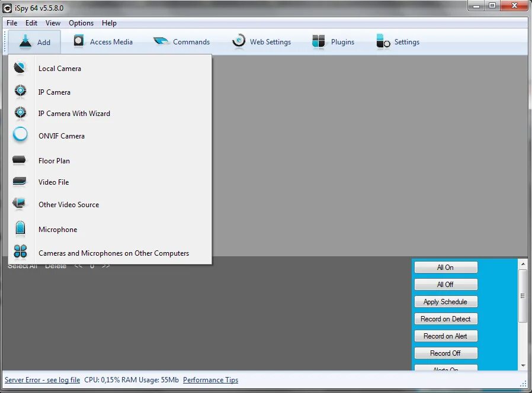532x393 pixels.
Task: Choose Other Video Source entry
Action: tap(110, 204)
